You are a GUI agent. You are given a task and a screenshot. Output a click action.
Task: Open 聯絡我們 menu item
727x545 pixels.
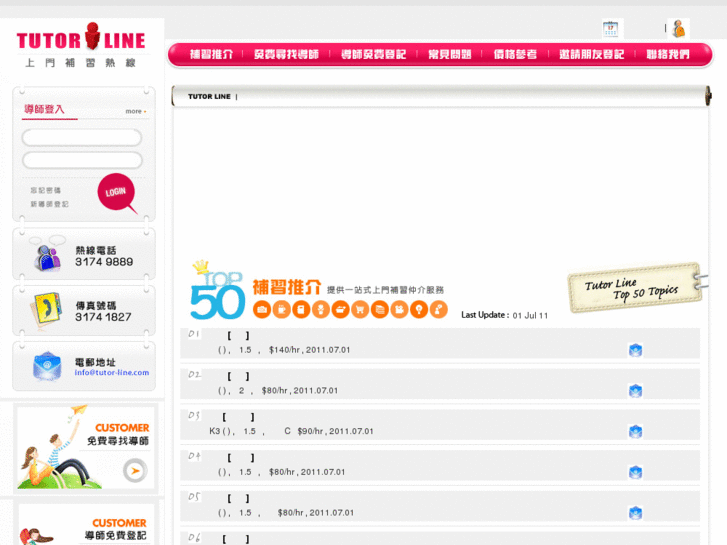coord(668,54)
